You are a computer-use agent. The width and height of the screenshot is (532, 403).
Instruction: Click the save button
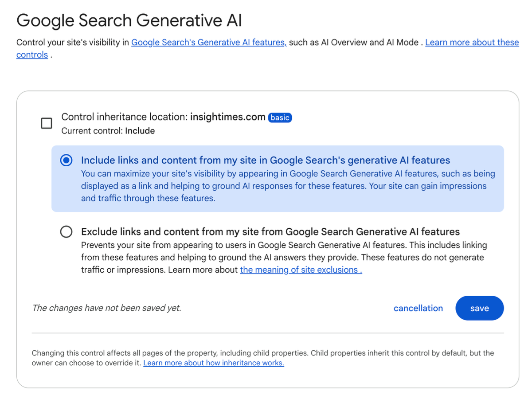tap(479, 308)
